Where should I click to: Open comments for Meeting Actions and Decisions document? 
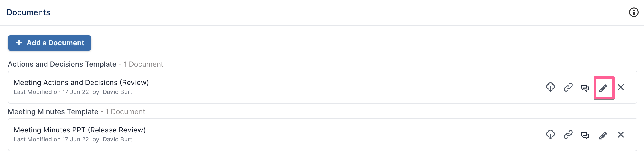point(585,88)
